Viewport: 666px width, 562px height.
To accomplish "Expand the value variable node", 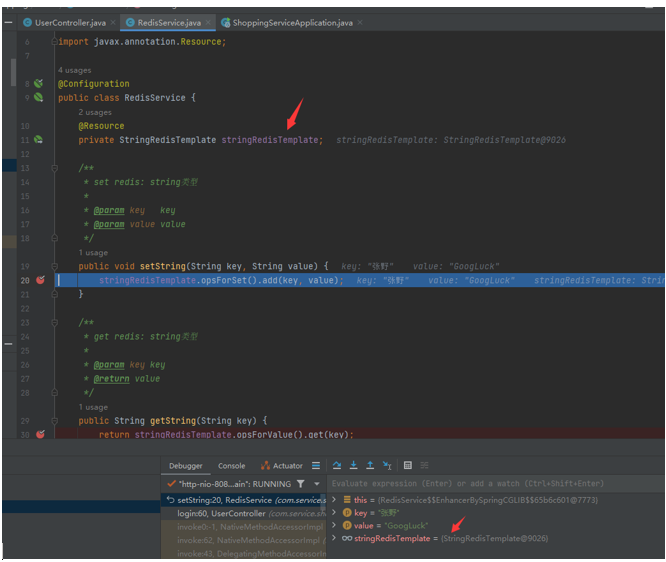I will point(334,525).
